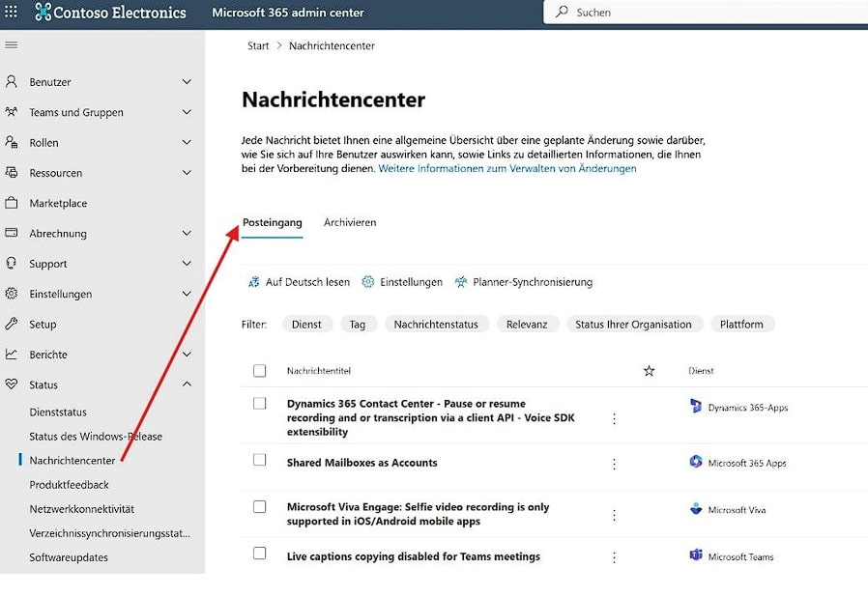Screen dimensions: 868x597
Task: Expand the Abrechnung chevron
Action: click(x=188, y=233)
